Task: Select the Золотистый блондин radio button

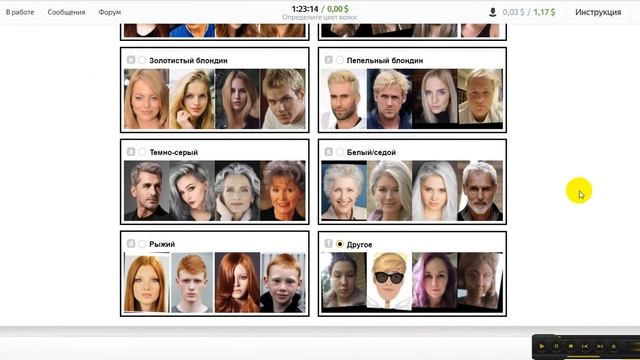Action: click(142, 60)
